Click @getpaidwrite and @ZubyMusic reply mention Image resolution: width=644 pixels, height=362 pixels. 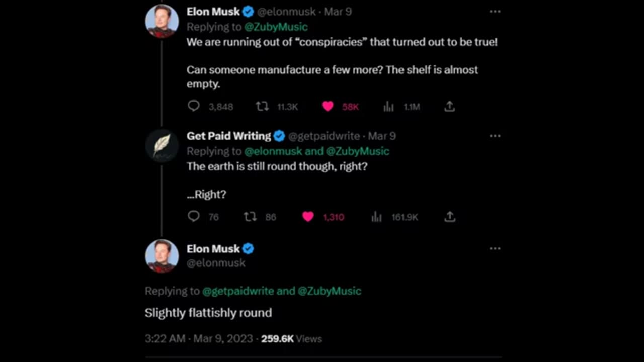[x=281, y=291]
